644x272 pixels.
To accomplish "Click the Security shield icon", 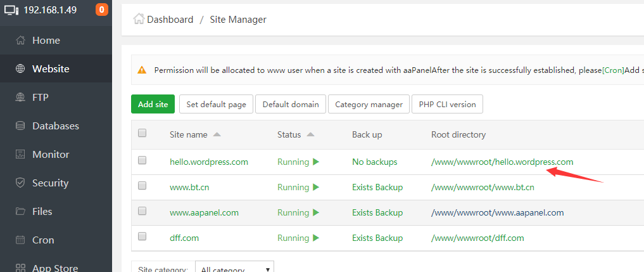I will [20, 183].
